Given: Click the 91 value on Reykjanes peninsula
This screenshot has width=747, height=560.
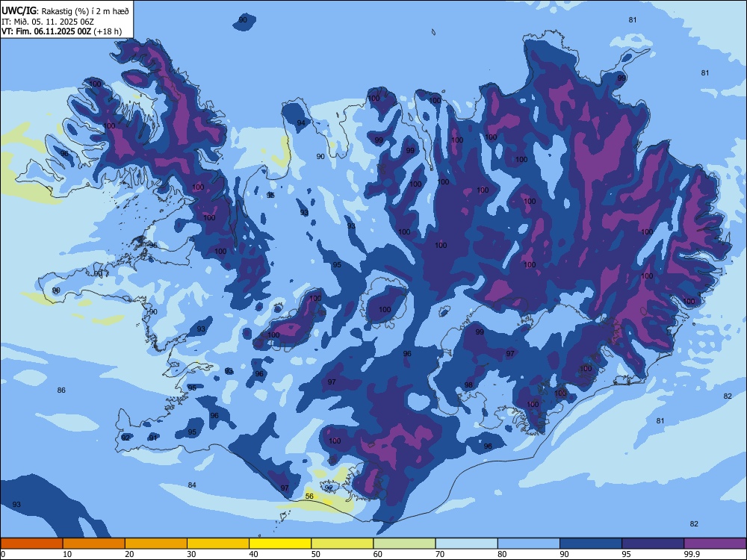Looking at the screenshot, I should pos(153,438).
